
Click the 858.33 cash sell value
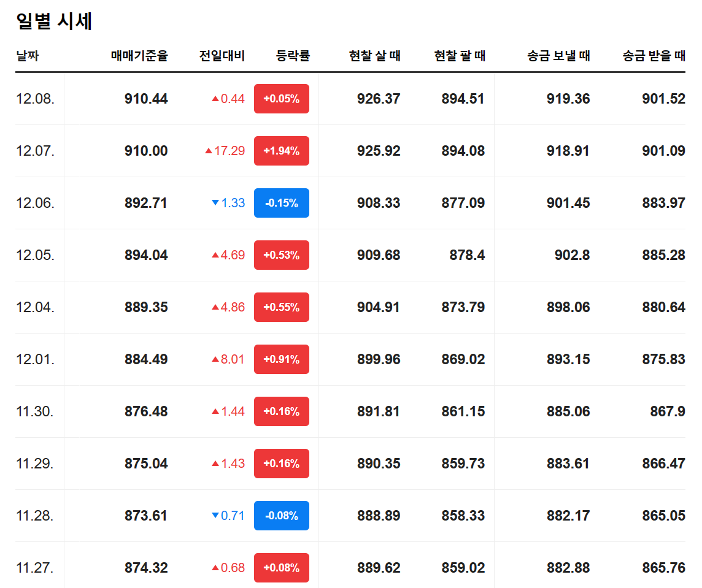463,516
